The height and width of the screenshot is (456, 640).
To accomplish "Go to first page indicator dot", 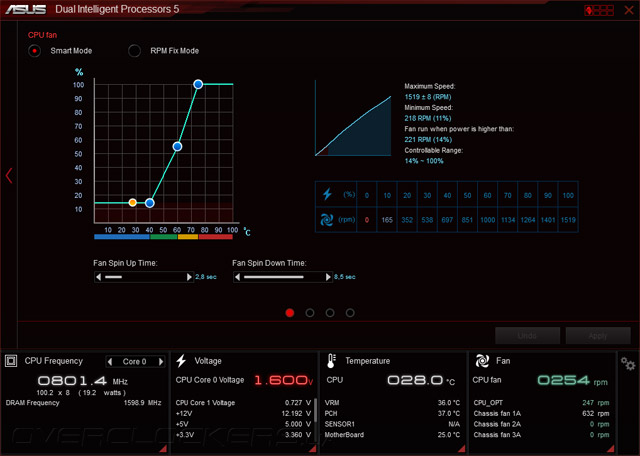I will coord(290,313).
